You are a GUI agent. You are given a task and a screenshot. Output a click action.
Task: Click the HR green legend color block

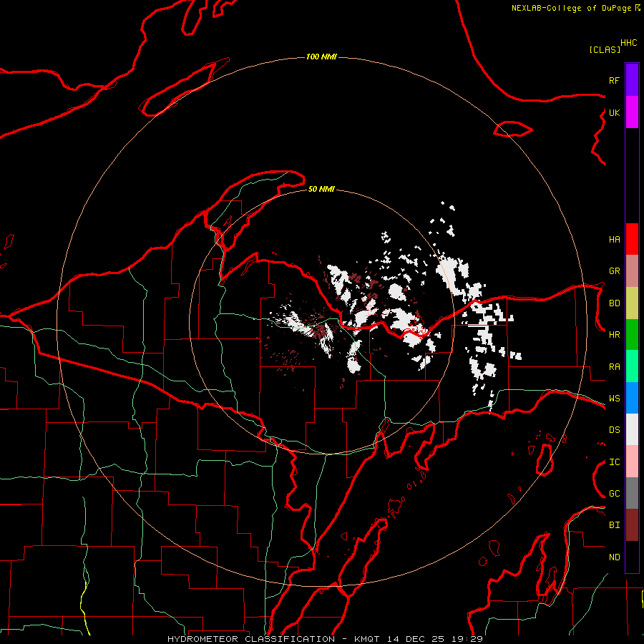pyautogui.click(x=632, y=335)
